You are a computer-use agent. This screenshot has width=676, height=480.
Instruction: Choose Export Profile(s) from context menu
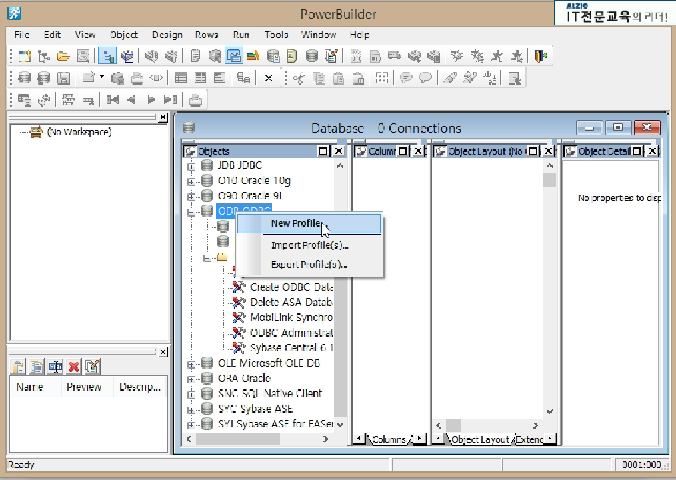(x=309, y=264)
